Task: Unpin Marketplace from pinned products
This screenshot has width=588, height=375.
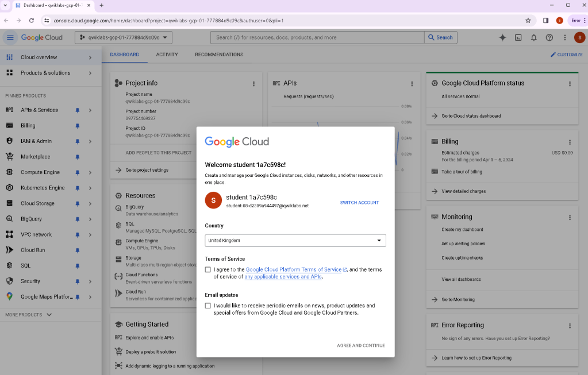Action: [78, 157]
